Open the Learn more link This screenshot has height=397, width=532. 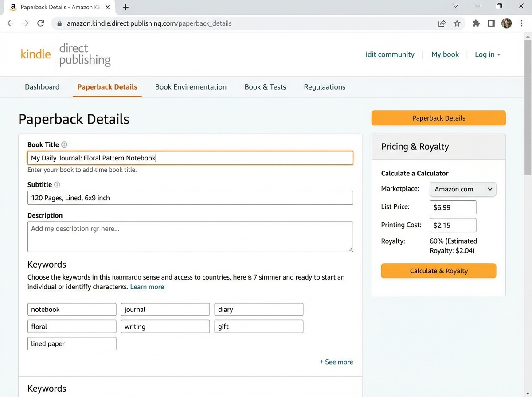click(x=147, y=287)
